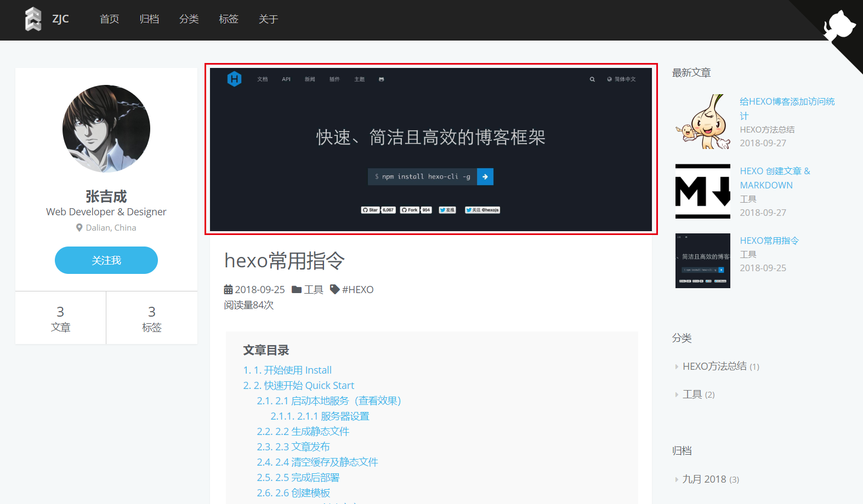Open recent post 给HEXO博客添加访问统计
This screenshot has width=863, height=504.
point(787,108)
